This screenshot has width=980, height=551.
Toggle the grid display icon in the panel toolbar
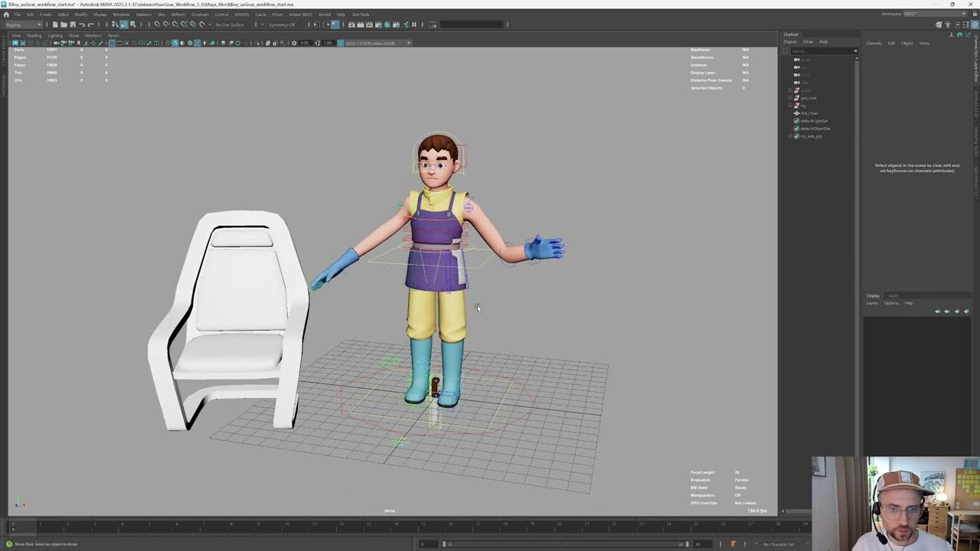pyautogui.click(x=112, y=43)
